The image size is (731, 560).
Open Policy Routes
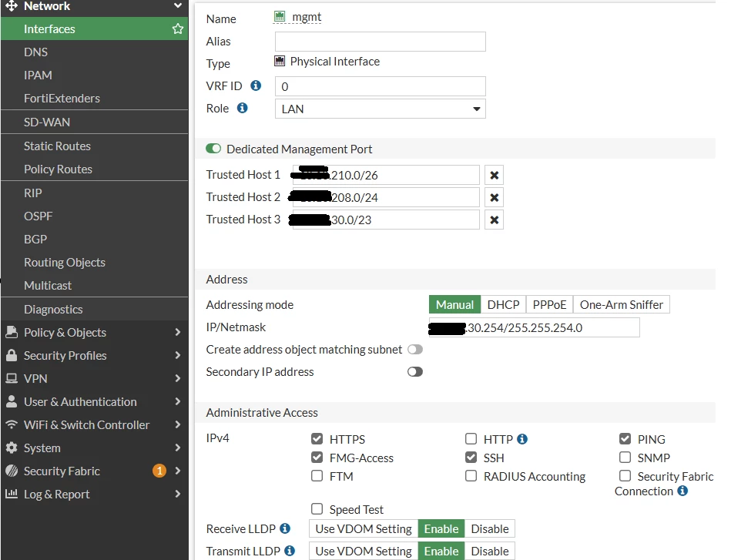[95, 169]
